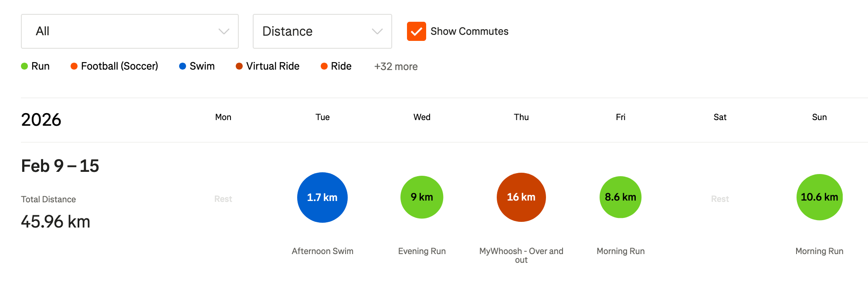Expand the +32 more sport types
Viewport: 868px width, 288px height.
(x=396, y=67)
